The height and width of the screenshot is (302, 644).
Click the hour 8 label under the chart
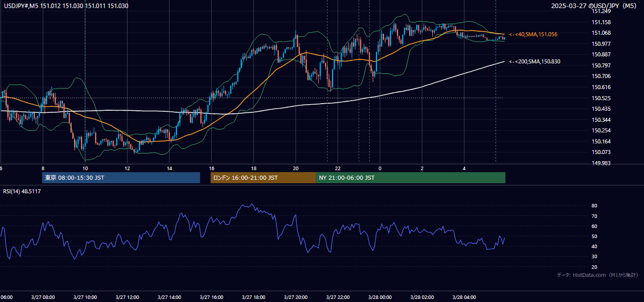[43, 169]
